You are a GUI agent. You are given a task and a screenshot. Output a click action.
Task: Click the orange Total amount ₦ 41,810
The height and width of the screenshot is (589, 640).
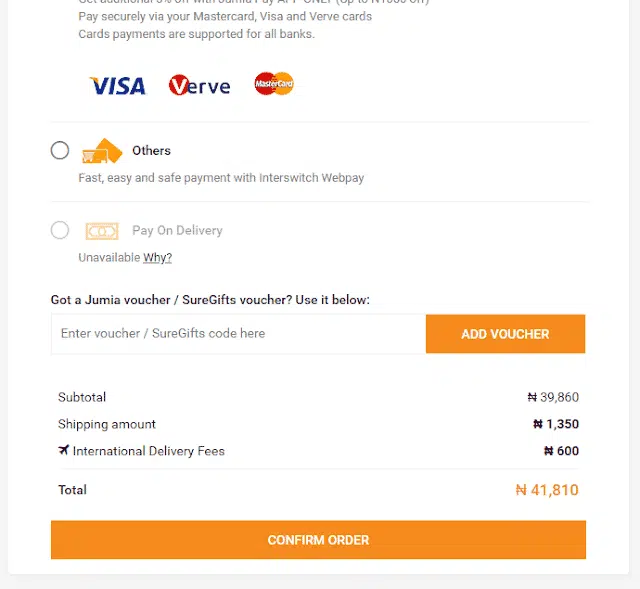pos(546,490)
